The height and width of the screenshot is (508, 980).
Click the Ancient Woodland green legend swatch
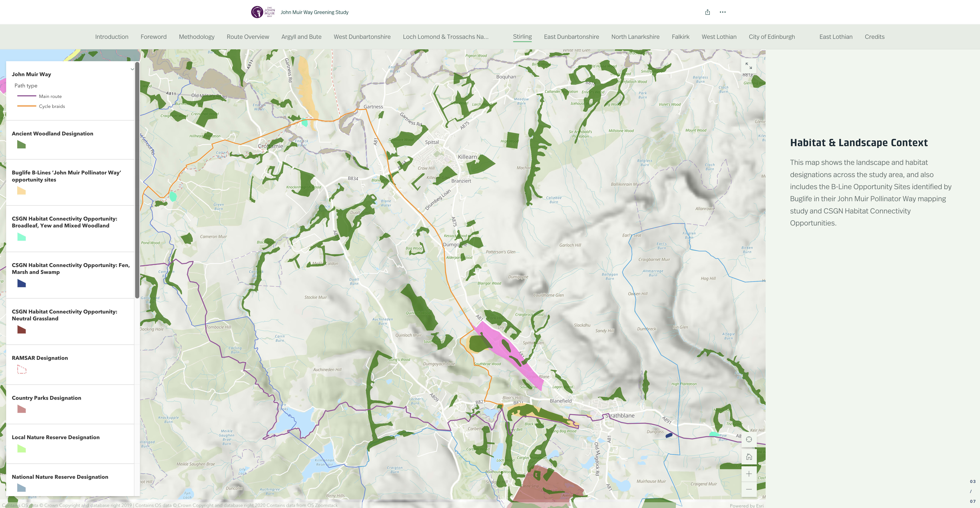pos(21,144)
